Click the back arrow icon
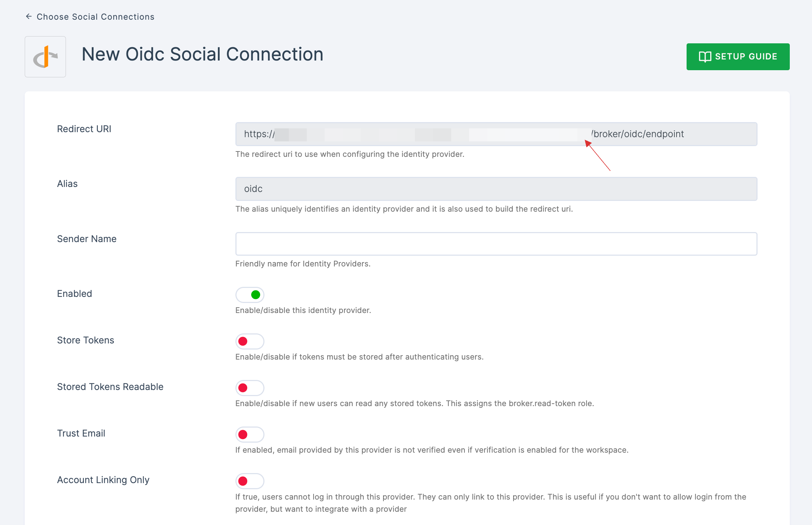 click(29, 16)
